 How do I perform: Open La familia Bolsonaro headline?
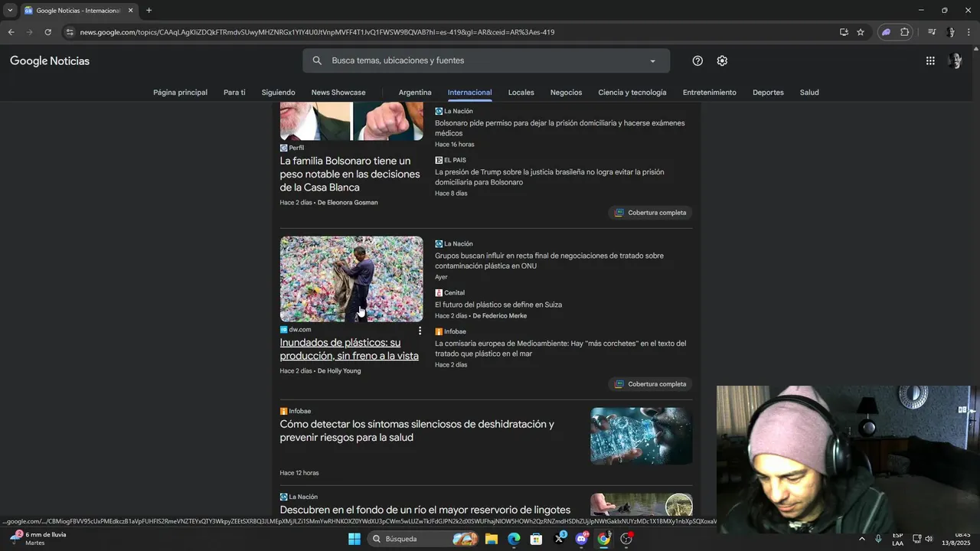[x=350, y=174]
